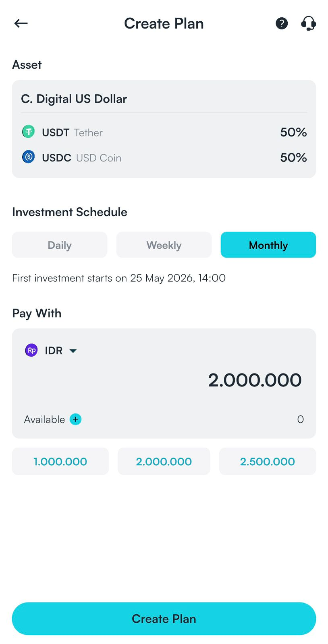328x644 pixels.
Task: Select the USDT Tether 50% row
Action: pyautogui.click(x=164, y=132)
